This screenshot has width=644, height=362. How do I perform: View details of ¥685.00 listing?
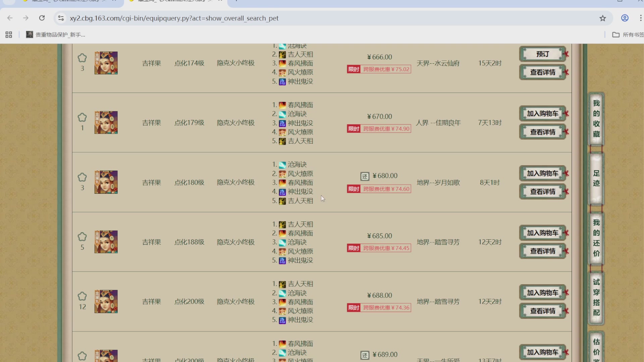(542, 251)
